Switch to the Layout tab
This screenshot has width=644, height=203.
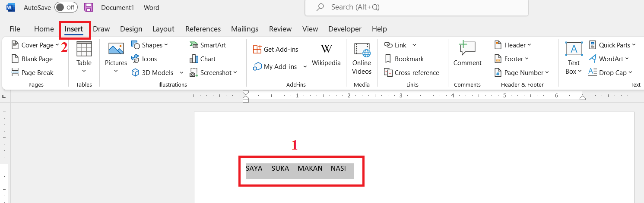click(163, 29)
